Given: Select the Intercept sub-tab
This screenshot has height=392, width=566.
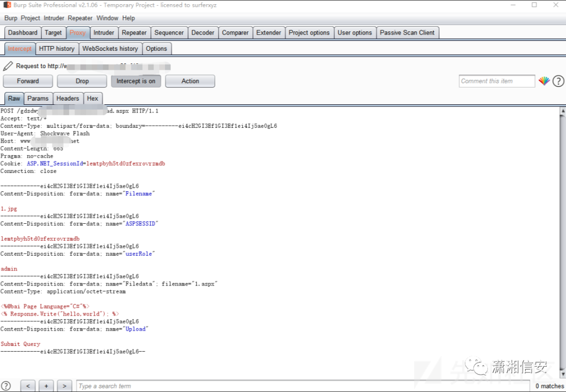Looking at the screenshot, I should click(20, 49).
